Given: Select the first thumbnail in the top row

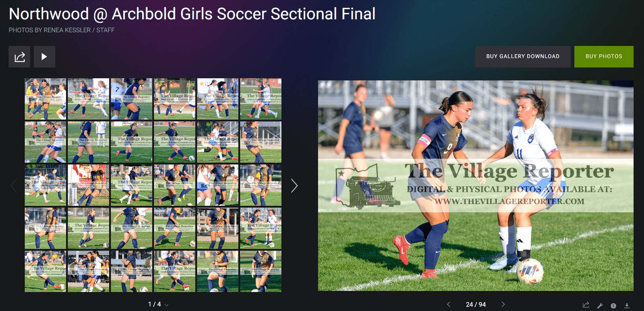Looking at the screenshot, I should click(x=45, y=99).
